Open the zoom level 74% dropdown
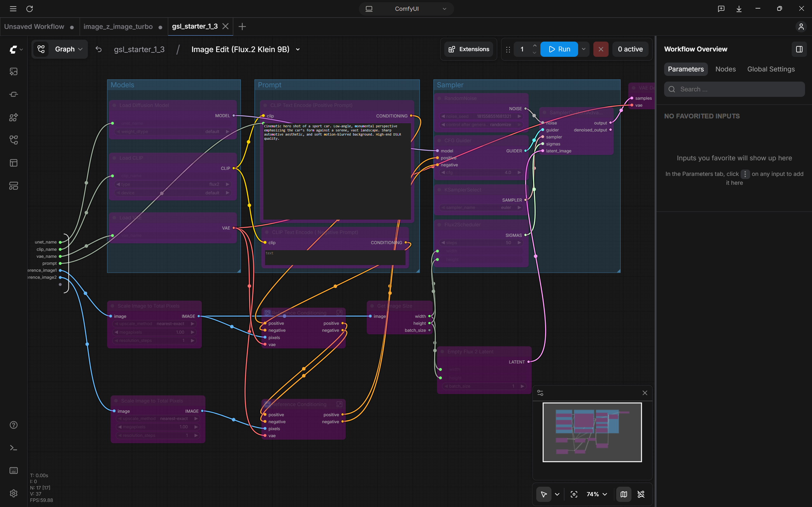This screenshot has width=812, height=507. [597, 494]
